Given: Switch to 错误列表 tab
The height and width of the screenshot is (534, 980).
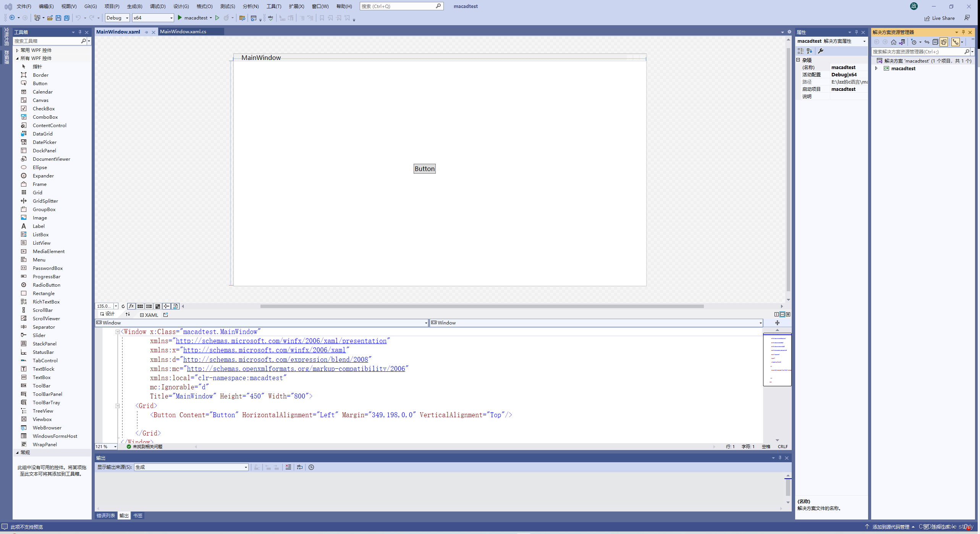Looking at the screenshot, I should tap(105, 516).
